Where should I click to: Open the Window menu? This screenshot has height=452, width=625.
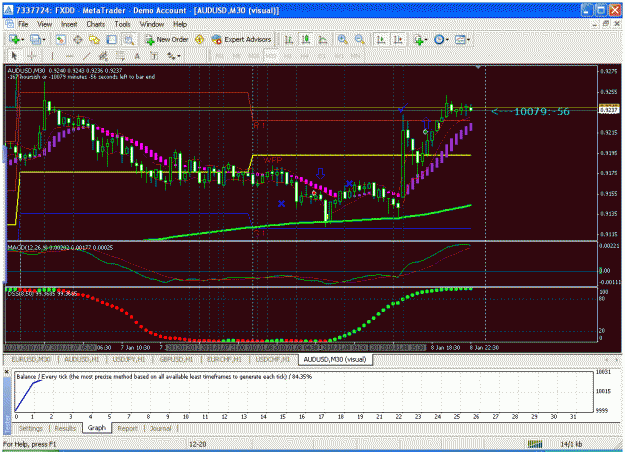pos(152,24)
